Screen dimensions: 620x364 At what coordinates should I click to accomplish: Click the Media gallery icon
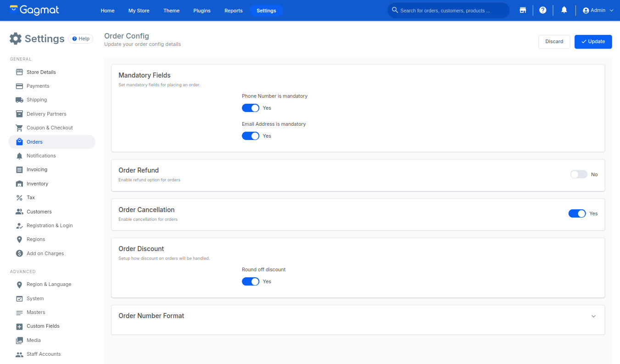[x=19, y=340]
